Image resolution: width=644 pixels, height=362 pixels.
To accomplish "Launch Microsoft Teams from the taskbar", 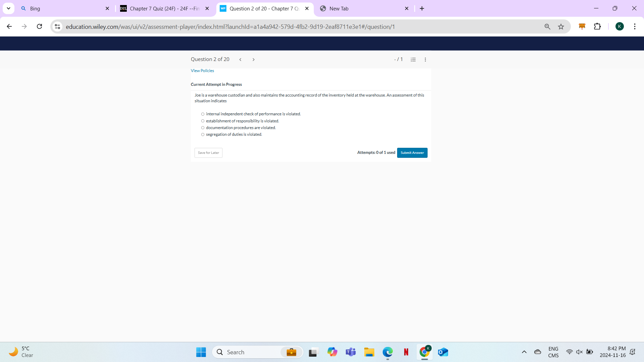I will coord(351,352).
